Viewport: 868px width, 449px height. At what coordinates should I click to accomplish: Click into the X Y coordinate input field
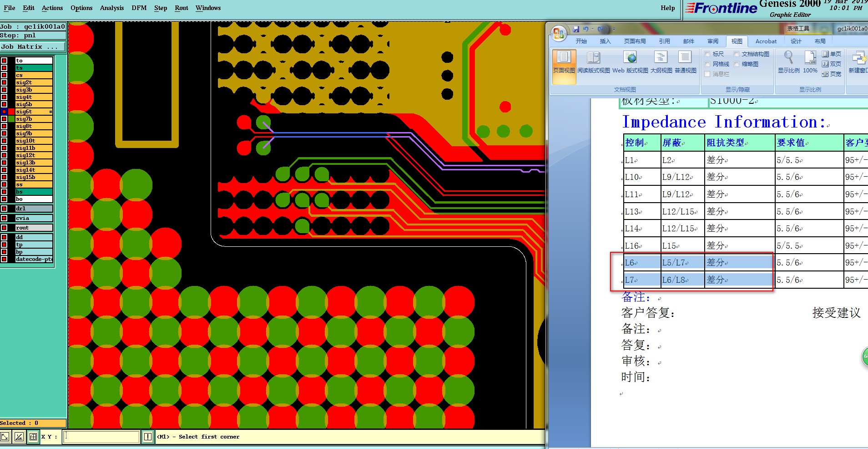101,437
